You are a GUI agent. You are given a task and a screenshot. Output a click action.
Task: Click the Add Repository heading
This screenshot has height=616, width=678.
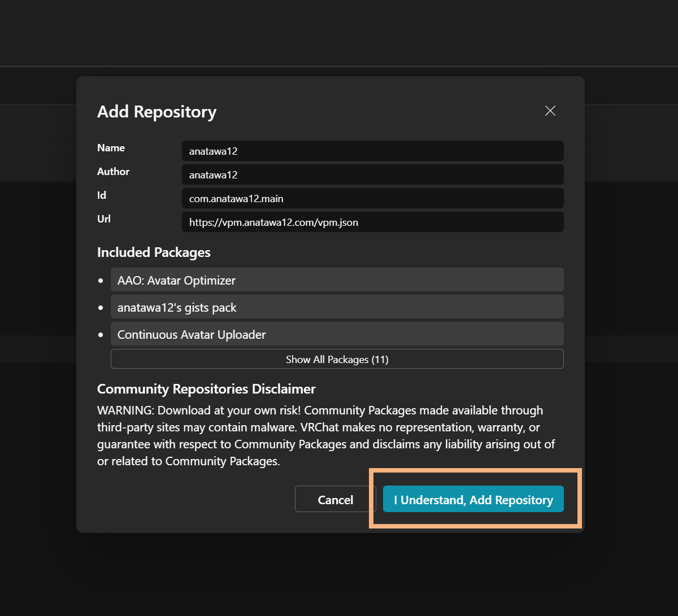157,112
